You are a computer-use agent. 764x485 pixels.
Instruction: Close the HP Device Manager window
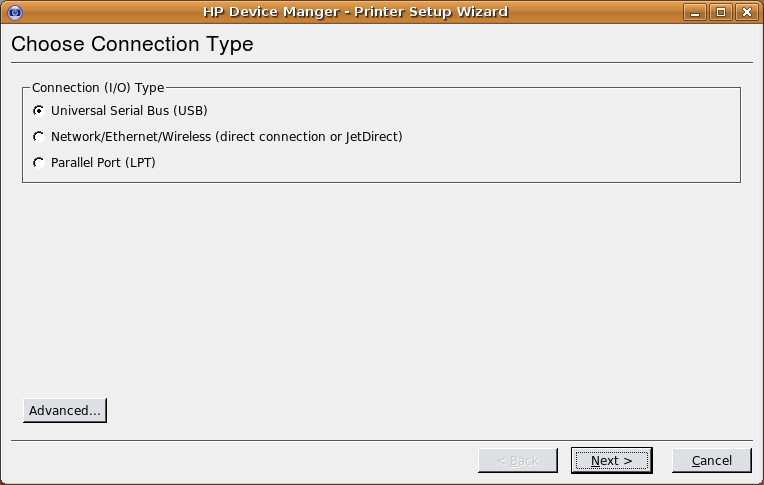pos(746,12)
